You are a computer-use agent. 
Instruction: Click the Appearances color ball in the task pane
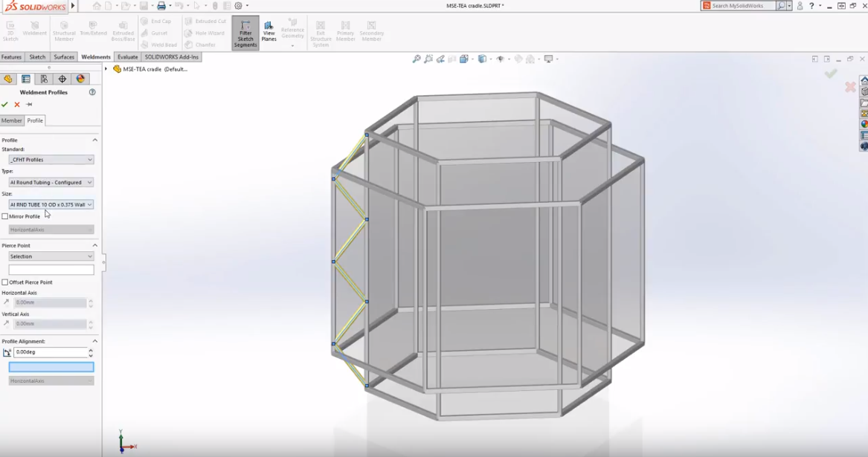pyautogui.click(x=864, y=125)
